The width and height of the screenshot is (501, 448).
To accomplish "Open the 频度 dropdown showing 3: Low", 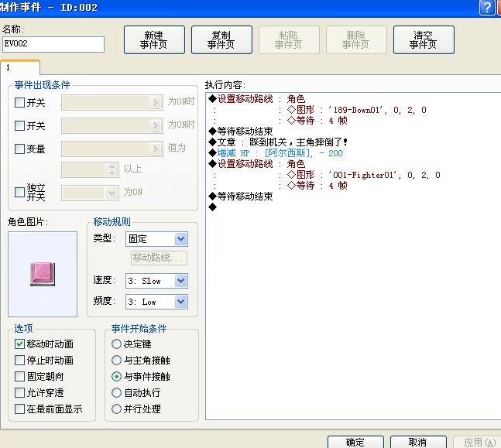I will 156,302.
